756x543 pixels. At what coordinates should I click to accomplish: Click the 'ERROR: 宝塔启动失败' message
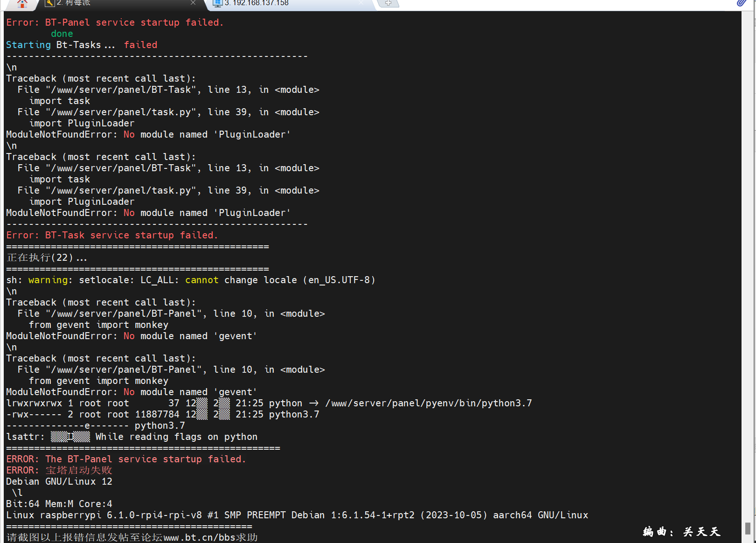click(x=59, y=470)
